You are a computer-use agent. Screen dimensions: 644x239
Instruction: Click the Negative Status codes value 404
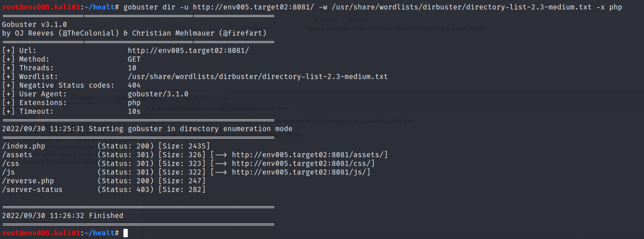click(134, 85)
